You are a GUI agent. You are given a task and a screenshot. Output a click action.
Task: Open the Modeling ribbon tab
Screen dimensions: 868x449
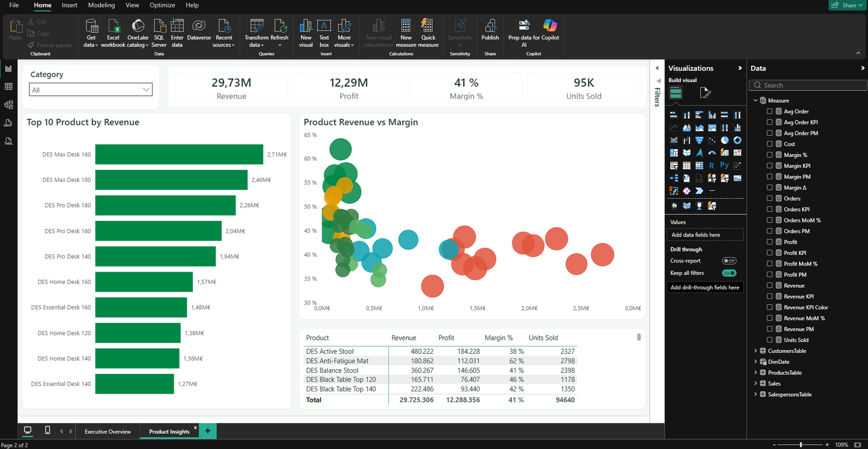(101, 5)
